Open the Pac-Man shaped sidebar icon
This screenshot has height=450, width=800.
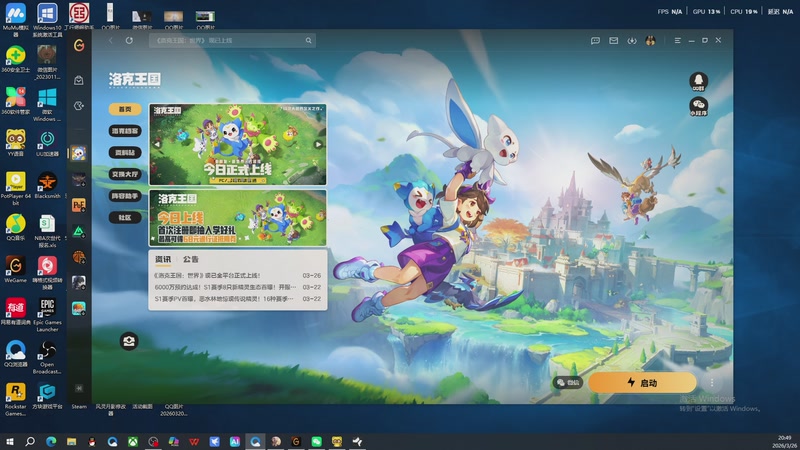click(x=79, y=106)
